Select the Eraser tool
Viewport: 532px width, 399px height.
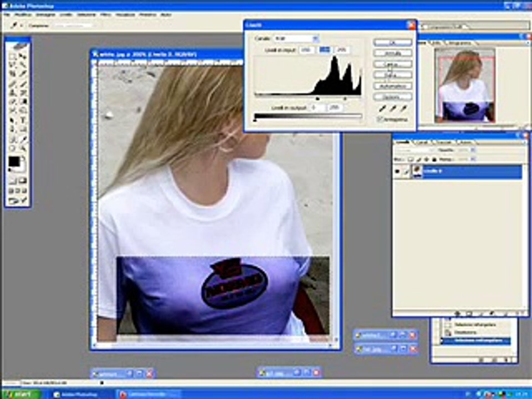point(13,101)
